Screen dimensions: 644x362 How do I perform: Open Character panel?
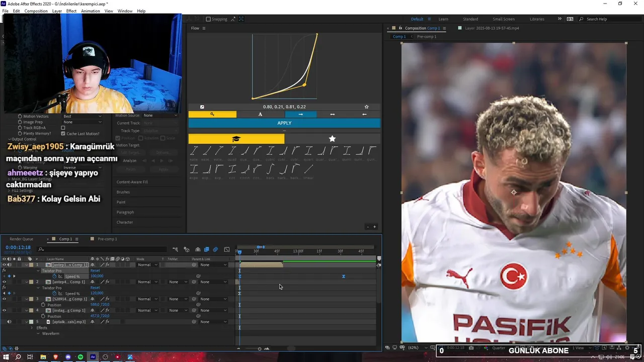125,222
